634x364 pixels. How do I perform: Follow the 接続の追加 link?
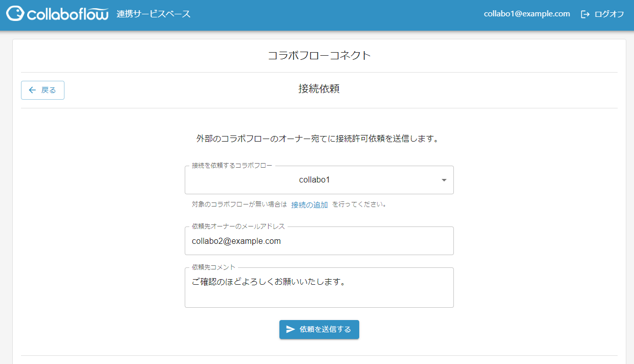coord(309,204)
